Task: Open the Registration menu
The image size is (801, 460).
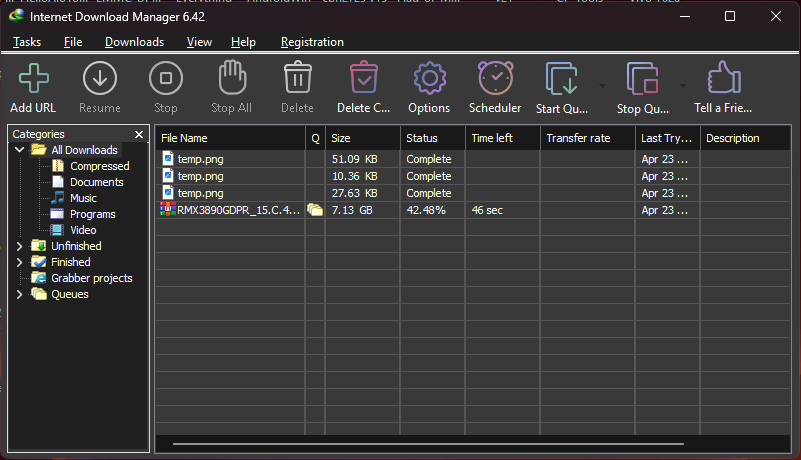Action: pyautogui.click(x=312, y=42)
